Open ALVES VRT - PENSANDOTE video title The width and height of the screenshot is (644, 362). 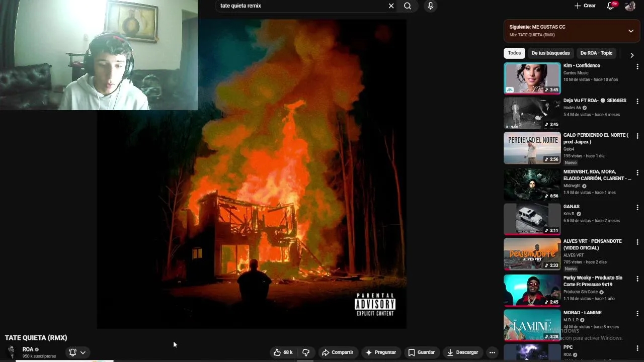[593, 244]
